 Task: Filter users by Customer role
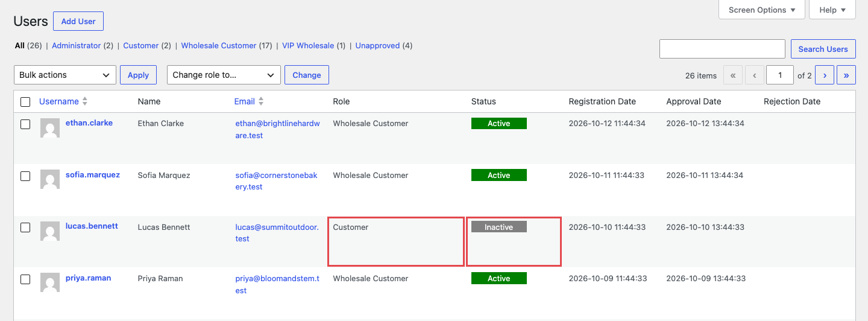pos(141,45)
